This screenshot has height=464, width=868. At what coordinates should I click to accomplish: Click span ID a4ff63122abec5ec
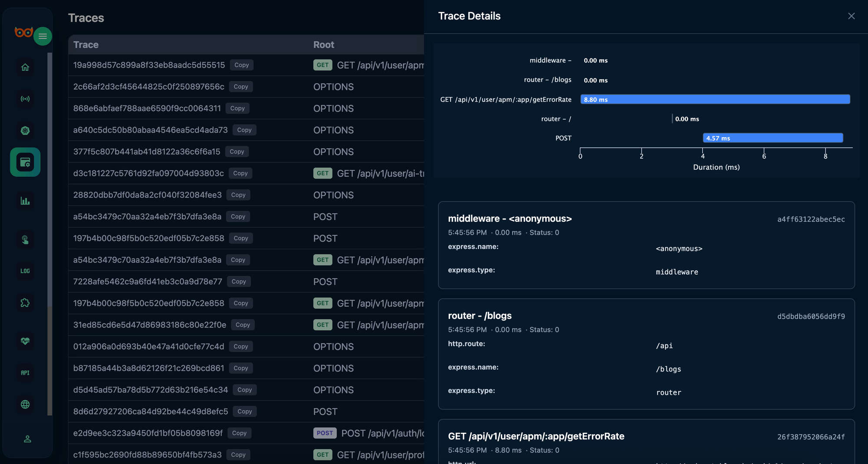click(811, 219)
